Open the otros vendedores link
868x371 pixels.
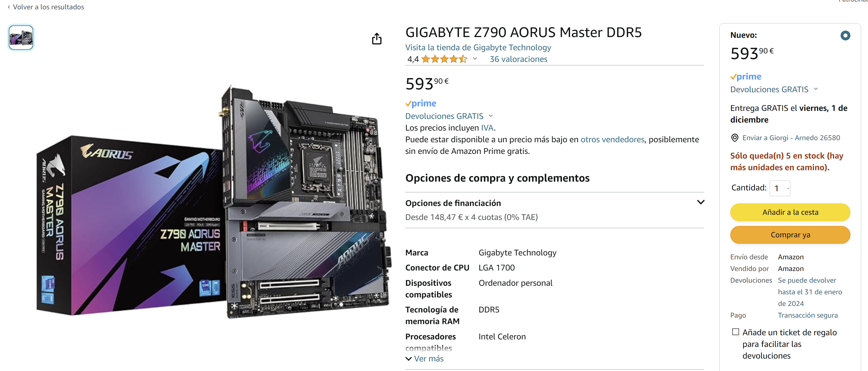[x=612, y=139]
